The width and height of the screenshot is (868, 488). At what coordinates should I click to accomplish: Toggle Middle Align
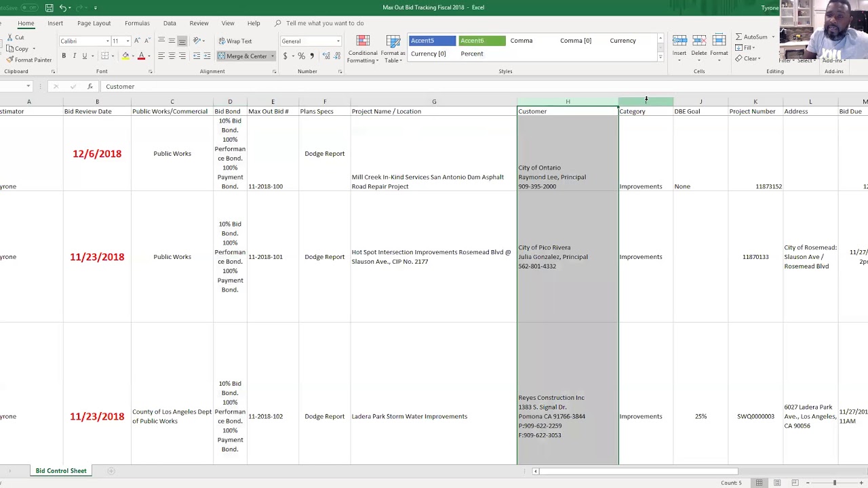tap(172, 41)
